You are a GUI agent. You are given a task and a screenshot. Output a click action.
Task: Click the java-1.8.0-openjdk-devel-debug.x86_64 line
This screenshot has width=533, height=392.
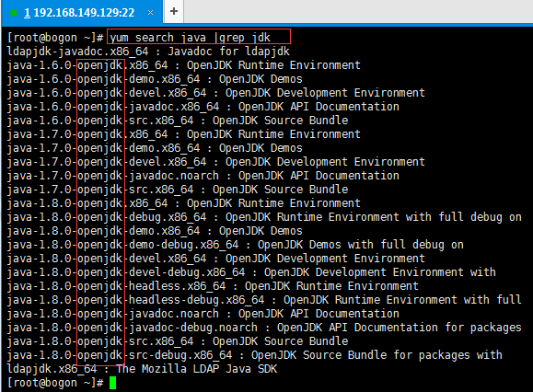251,272
